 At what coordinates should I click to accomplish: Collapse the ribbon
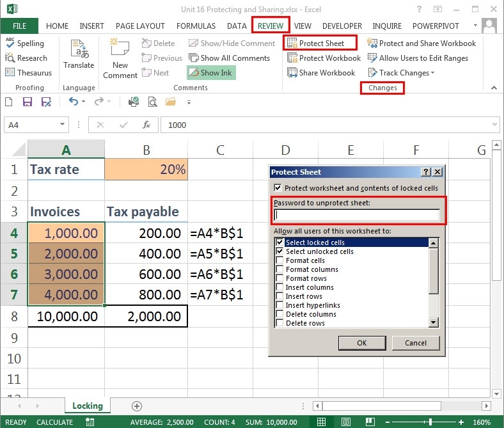click(494, 88)
